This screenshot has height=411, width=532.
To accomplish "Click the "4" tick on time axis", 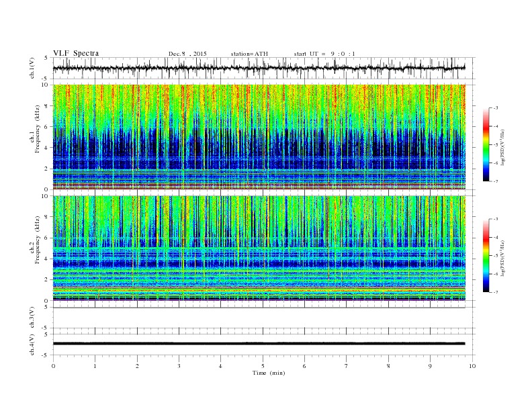I will (221, 366).
